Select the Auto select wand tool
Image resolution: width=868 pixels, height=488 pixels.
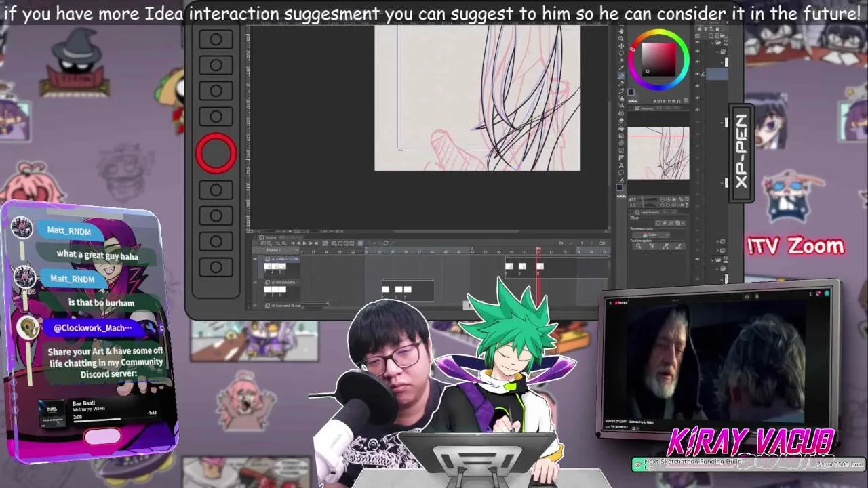[621, 60]
